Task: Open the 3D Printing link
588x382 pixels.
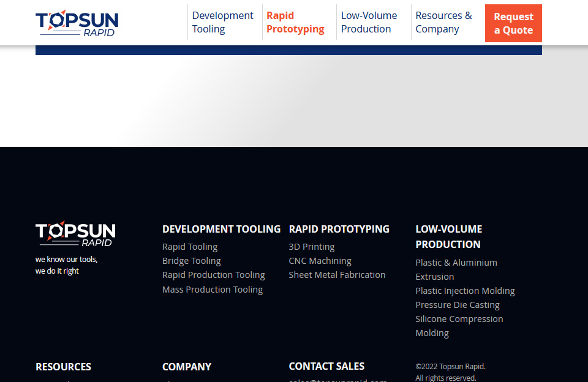Action: pyautogui.click(x=312, y=247)
